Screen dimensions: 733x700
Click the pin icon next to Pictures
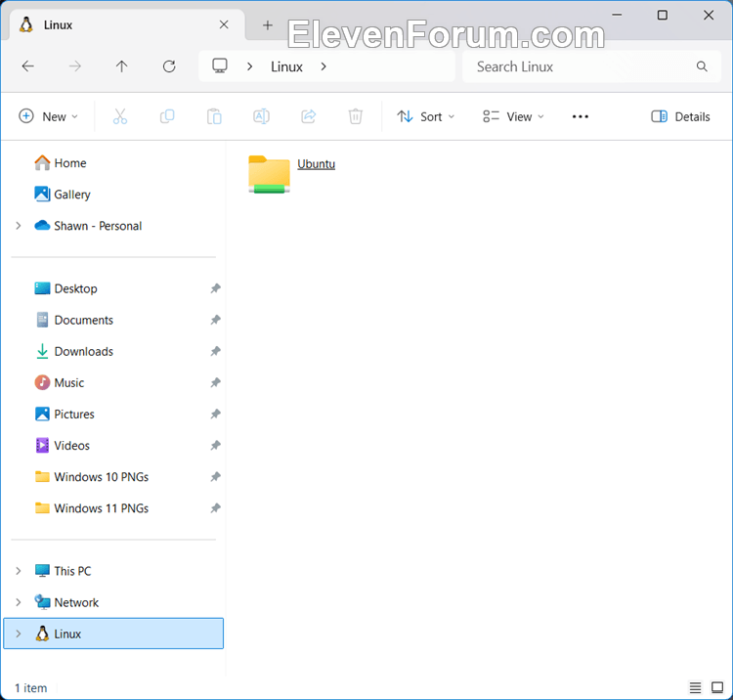[x=215, y=414]
